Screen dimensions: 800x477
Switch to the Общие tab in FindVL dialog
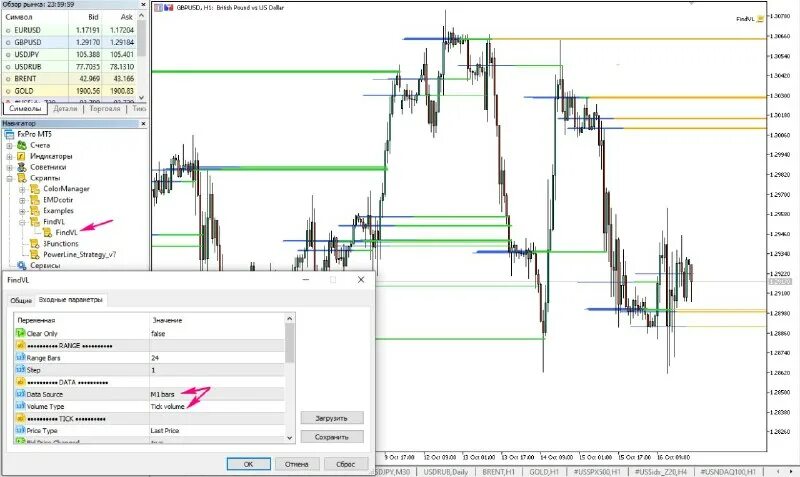[21, 300]
